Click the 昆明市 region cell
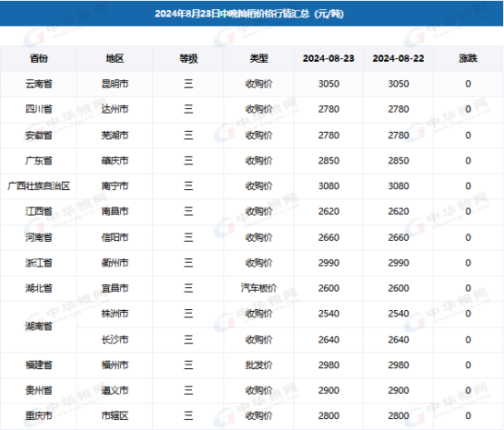Screen dimensions: 504x430 [x=115, y=84]
